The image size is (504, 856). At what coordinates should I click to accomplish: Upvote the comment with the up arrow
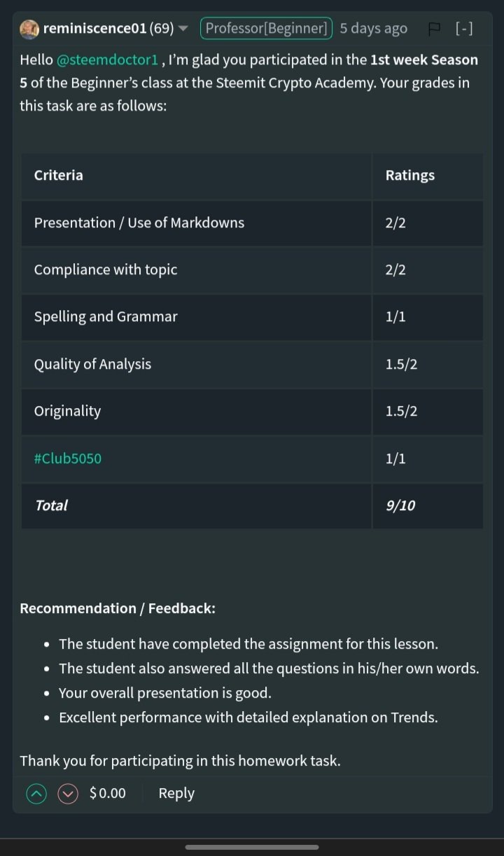(x=36, y=794)
